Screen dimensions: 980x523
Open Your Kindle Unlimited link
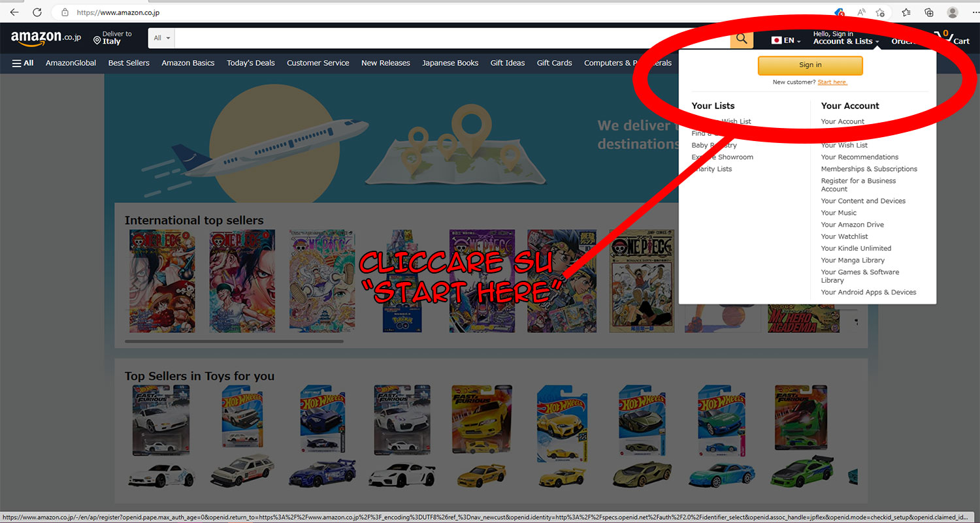point(856,248)
